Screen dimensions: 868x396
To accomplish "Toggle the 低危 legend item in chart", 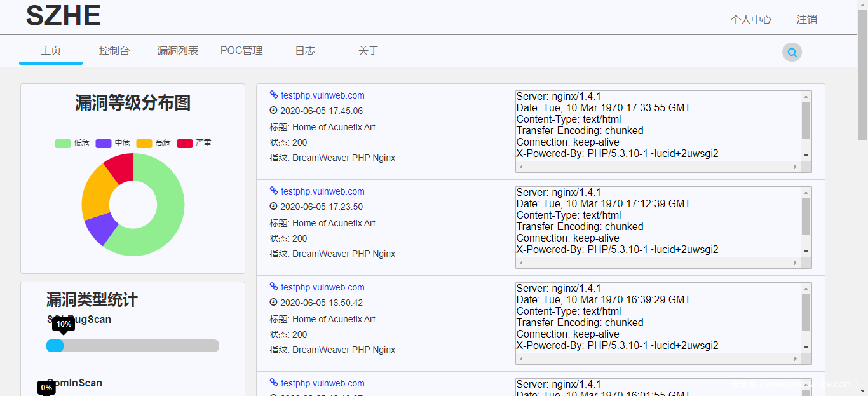I will tap(72, 143).
